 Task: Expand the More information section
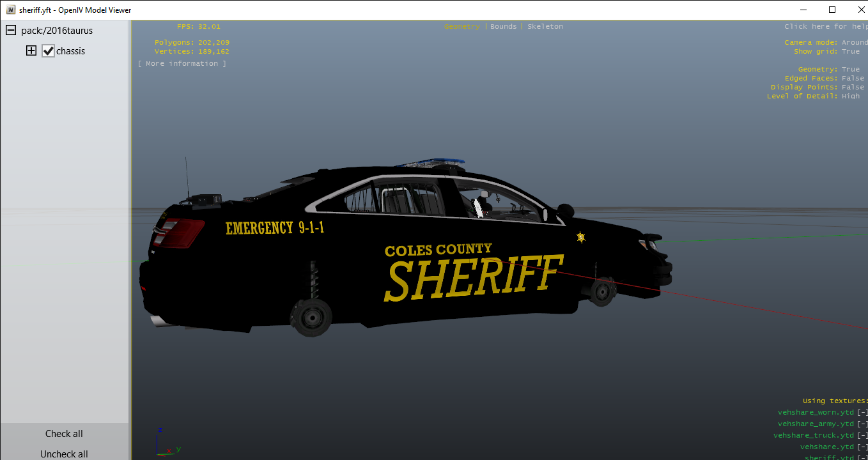182,64
